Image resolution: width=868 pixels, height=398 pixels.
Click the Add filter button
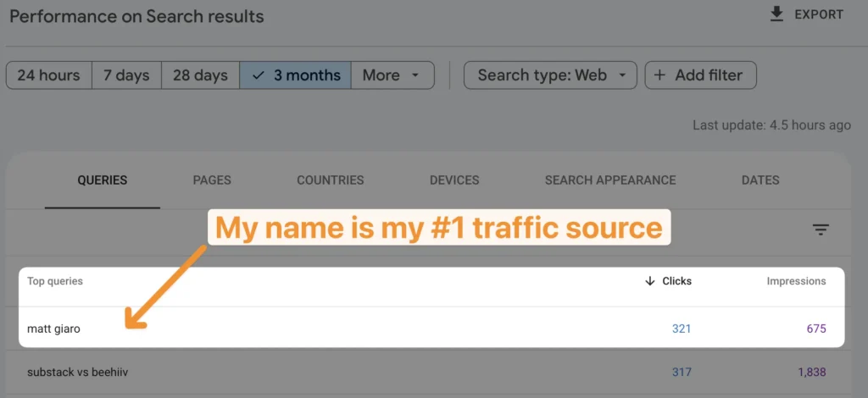(x=701, y=75)
